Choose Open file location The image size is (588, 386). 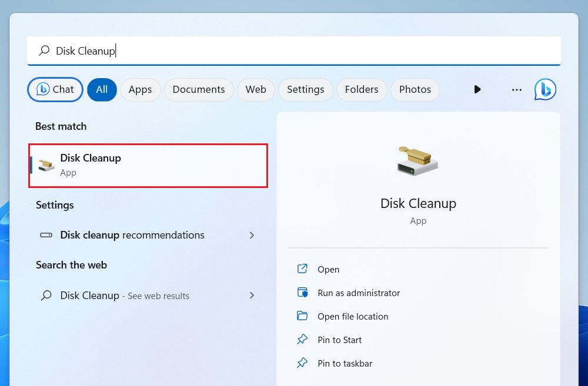point(353,317)
